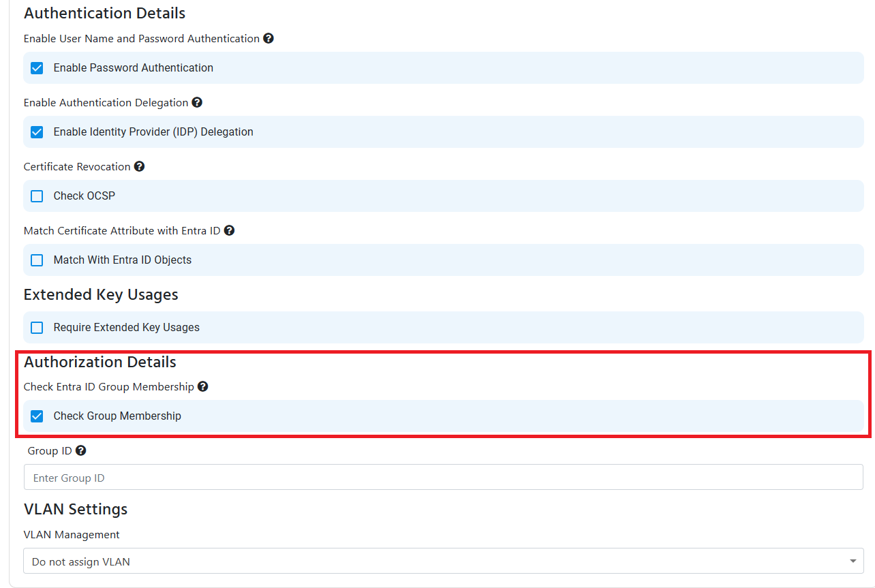The height and width of the screenshot is (588, 875).
Task: Click Enable User Name and Password Authentication label
Action: [x=142, y=39]
